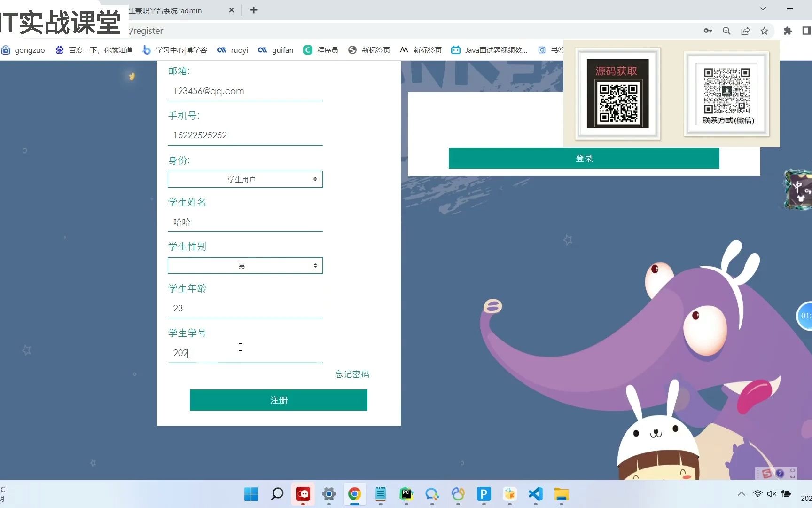Click the zoom magnifier icon in the toolbar
Screen dimensions: 812x508
click(726, 31)
